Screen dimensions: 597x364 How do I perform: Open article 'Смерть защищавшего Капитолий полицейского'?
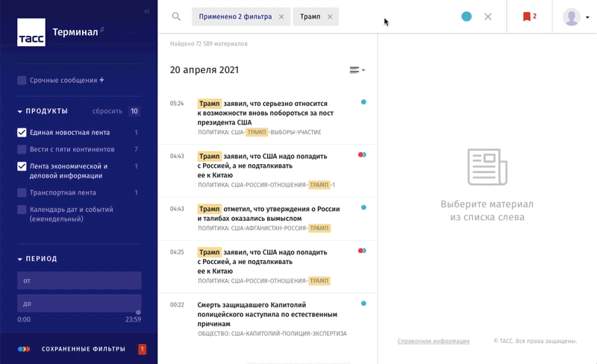click(267, 314)
